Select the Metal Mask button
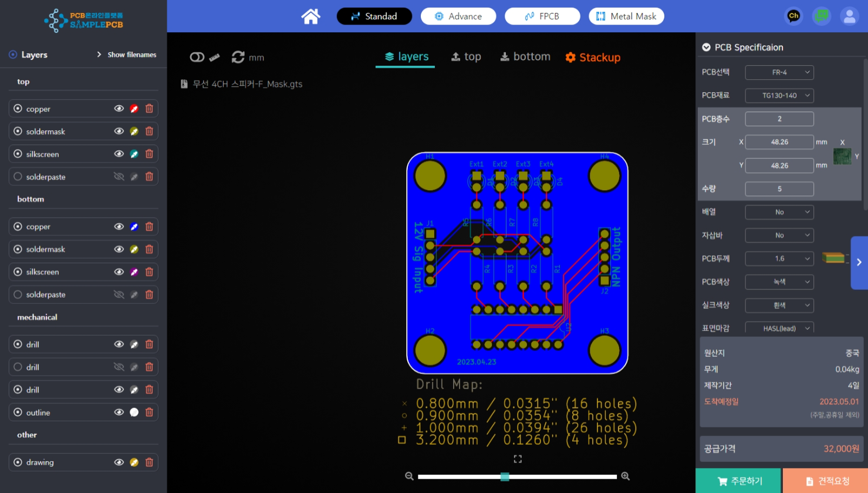868x493 pixels. coord(626,16)
